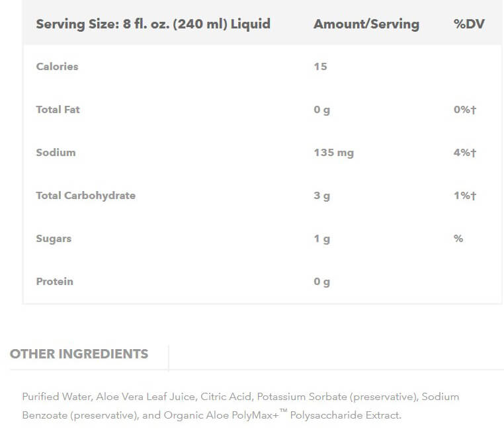The width and height of the screenshot is (504, 447).
Task: Click the Carbohydrate 1%† daily value
Action: pyautogui.click(x=465, y=195)
